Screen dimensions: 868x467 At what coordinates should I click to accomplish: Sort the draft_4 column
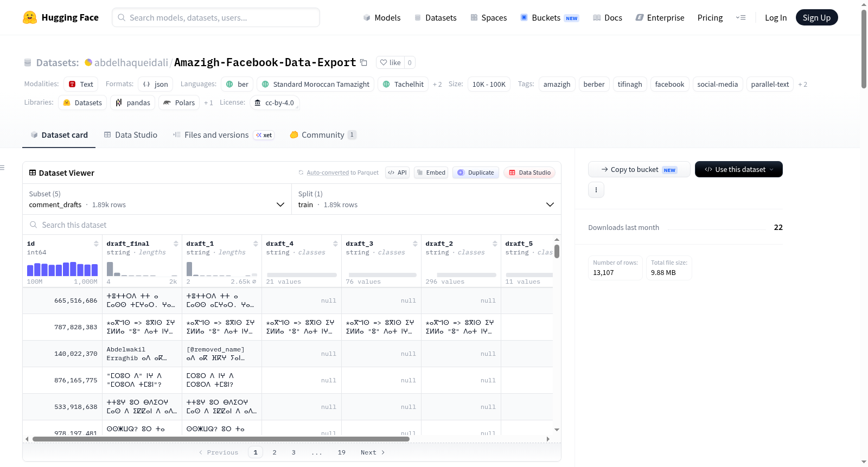click(335, 244)
